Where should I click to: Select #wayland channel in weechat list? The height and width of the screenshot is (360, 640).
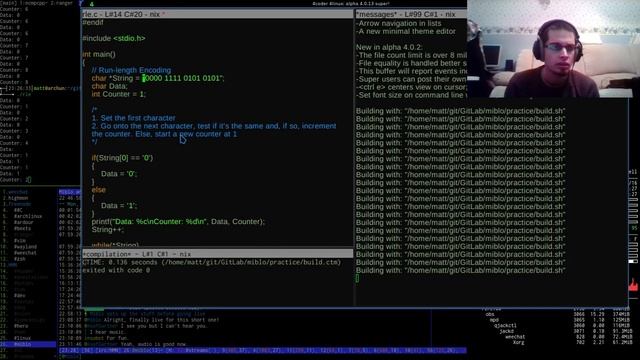(x=25, y=247)
